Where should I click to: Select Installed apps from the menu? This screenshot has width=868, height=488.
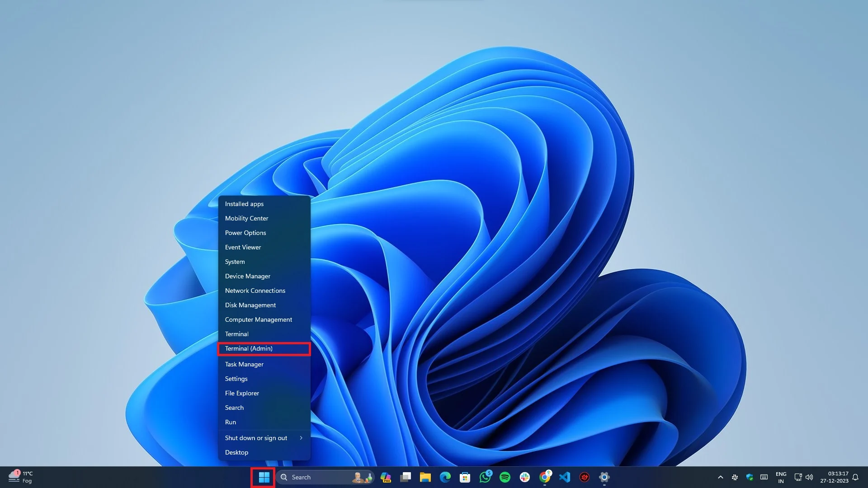(264, 204)
